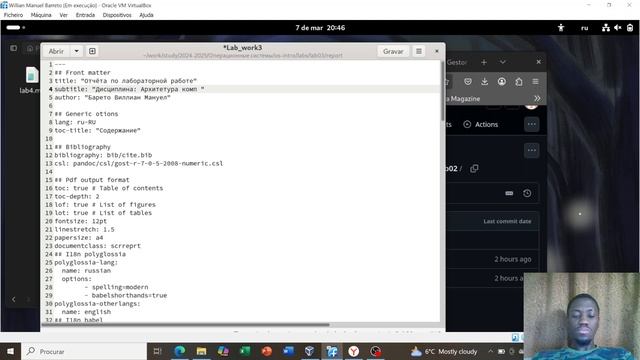Open Firefox account icon

click(502, 82)
